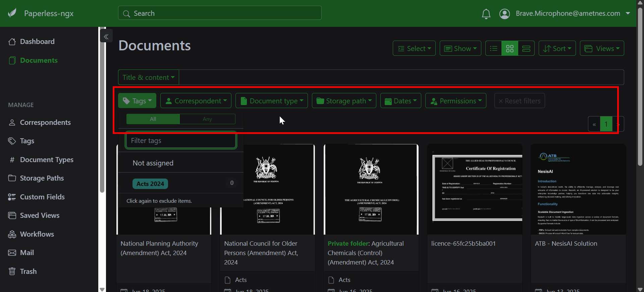644x292 pixels.
Task: Collapse the sidebar with double-chevron icon
Action: click(x=106, y=37)
